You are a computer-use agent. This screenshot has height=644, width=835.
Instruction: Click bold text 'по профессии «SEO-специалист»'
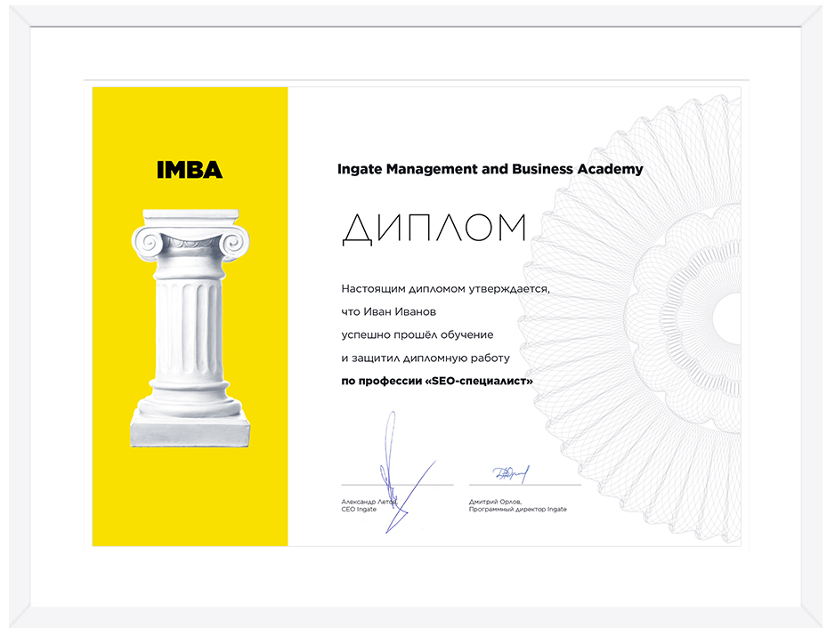point(437,381)
